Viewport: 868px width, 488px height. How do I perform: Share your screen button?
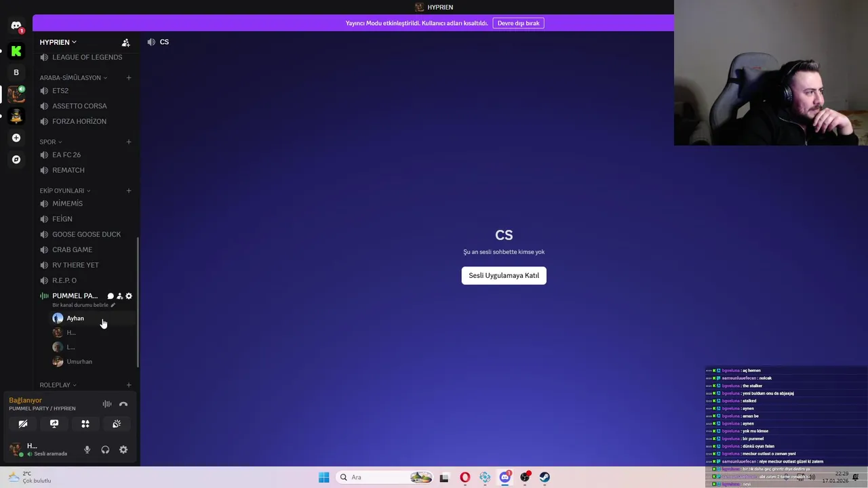tap(54, 424)
